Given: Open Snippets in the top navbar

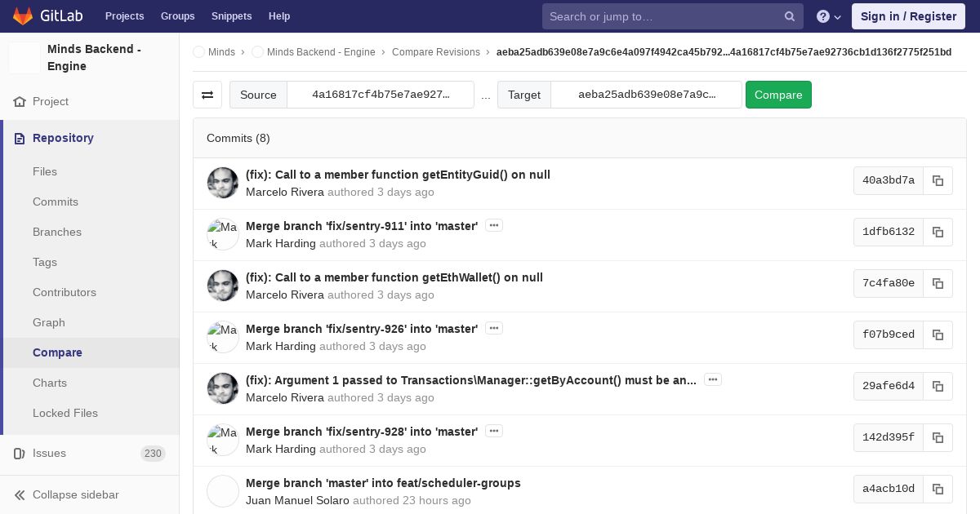Looking at the screenshot, I should pos(231,16).
